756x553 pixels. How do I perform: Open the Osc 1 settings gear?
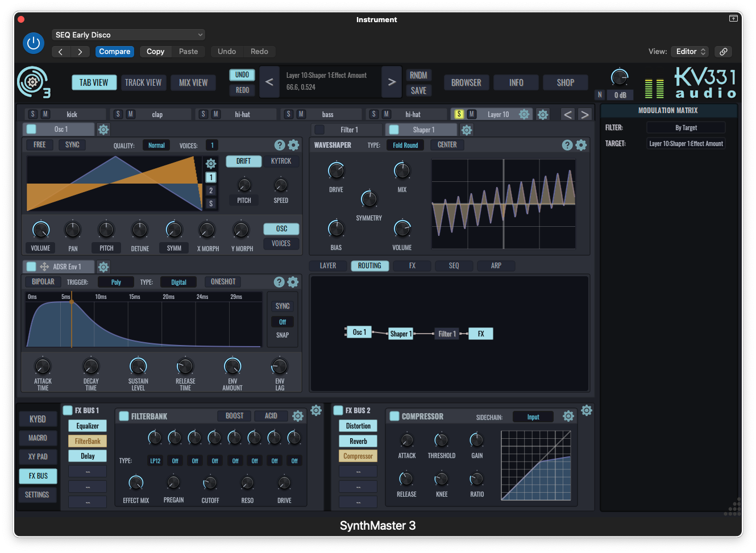coord(103,129)
